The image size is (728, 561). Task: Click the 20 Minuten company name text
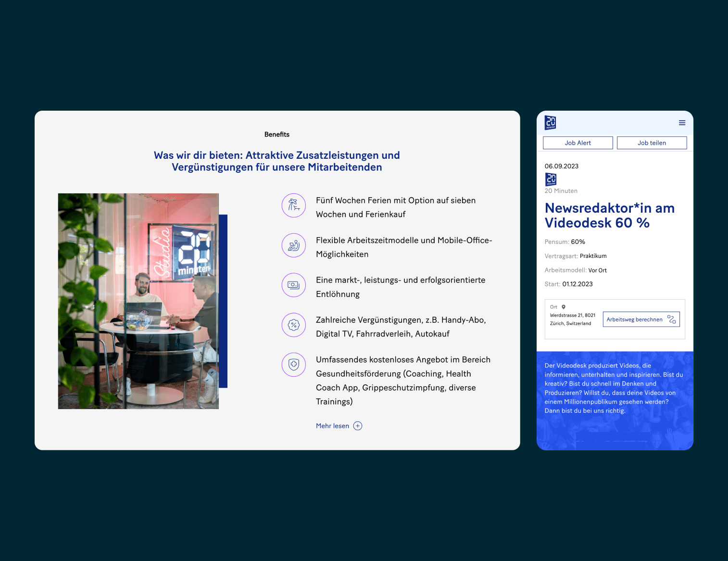click(x=561, y=191)
